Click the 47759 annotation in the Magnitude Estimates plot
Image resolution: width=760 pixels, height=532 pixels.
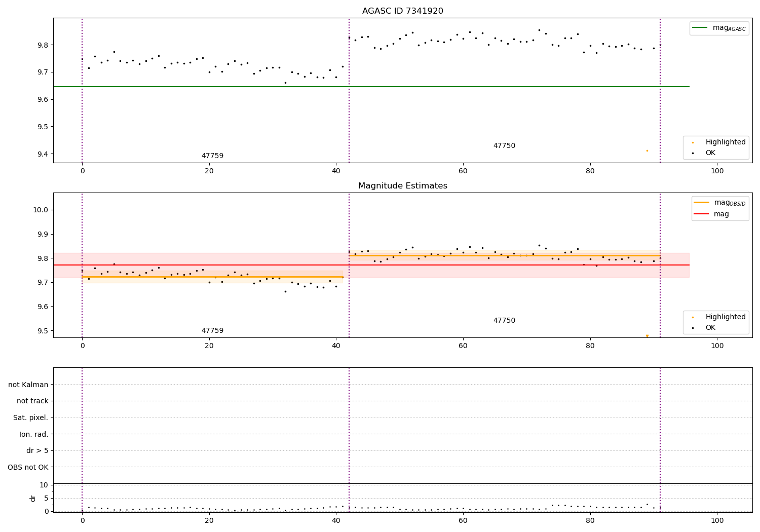[212, 331]
